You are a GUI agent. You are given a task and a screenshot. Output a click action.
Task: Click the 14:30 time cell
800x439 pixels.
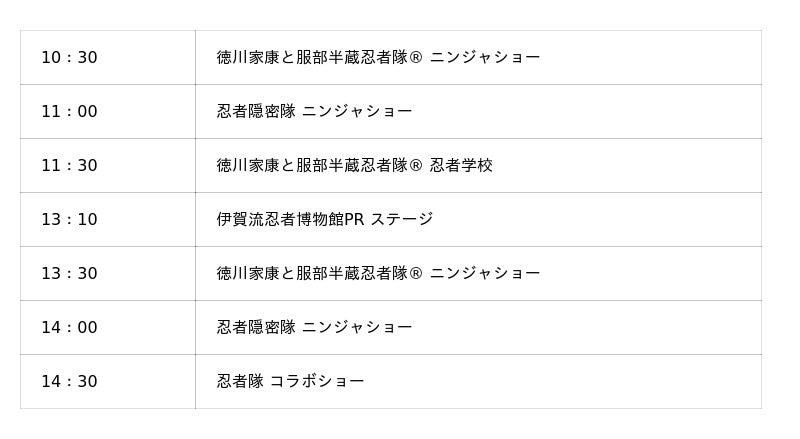coord(69,382)
